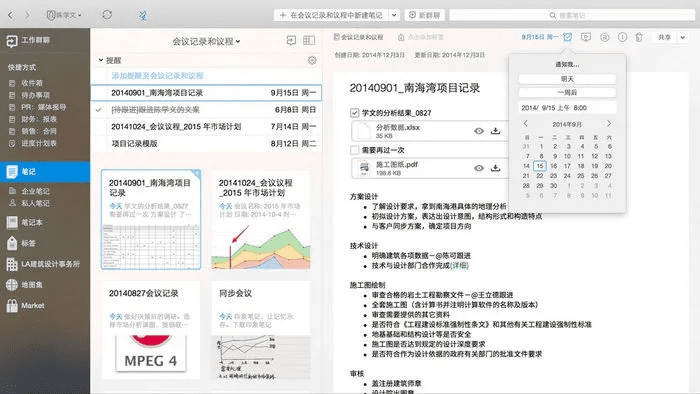Download 施工图纸.pdf attachment
This screenshot has height=394, width=700.
tap(495, 168)
